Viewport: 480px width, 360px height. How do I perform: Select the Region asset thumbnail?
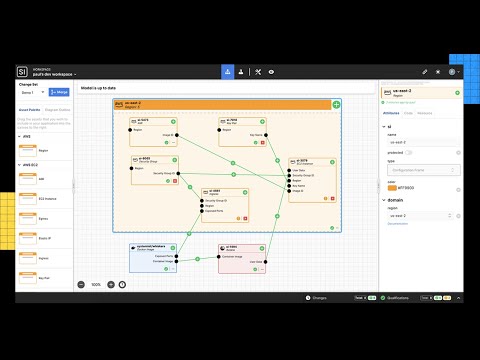[28, 151]
